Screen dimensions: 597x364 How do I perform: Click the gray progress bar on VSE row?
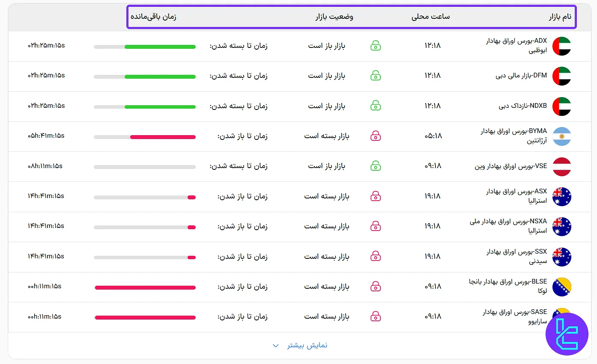pyautogui.click(x=145, y=166)
